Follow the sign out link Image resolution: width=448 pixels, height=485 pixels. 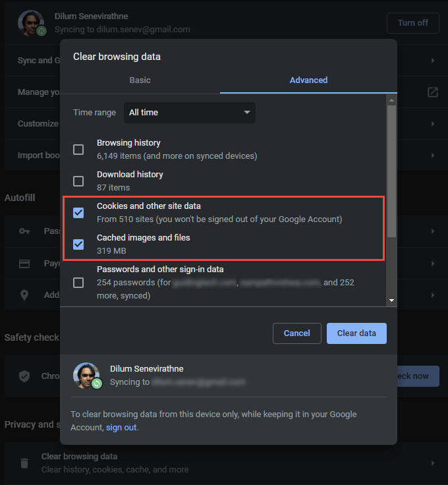click(121, 428)
